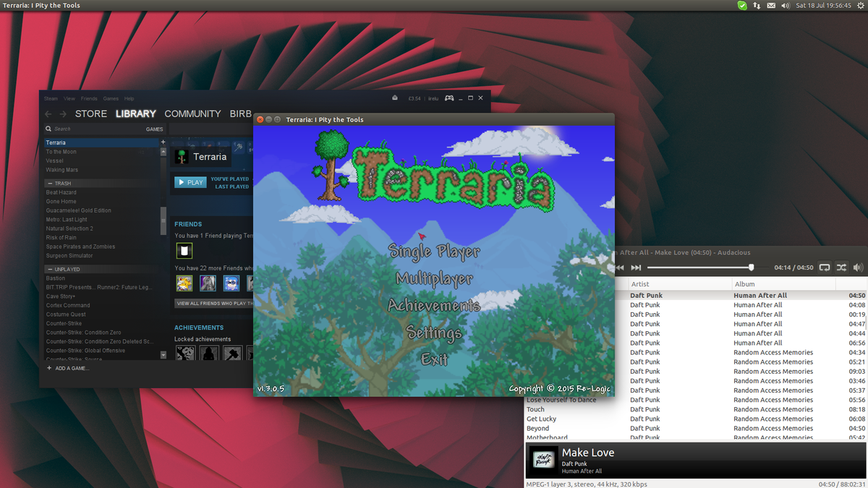This screenshot has height=488, width=868.
Task: Open the system sound indicator
Action: click(x=786, y=5)
